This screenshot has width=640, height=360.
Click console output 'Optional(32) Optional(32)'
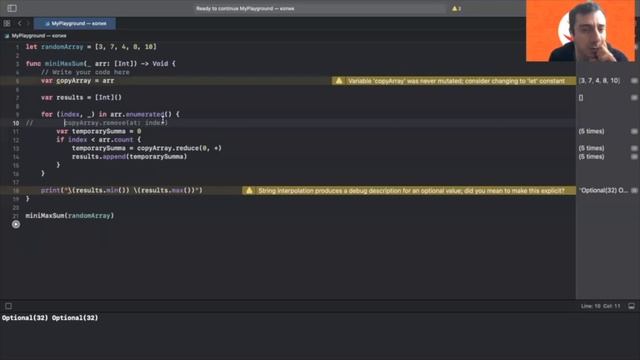pyautogui.click(x=50, y=318)
